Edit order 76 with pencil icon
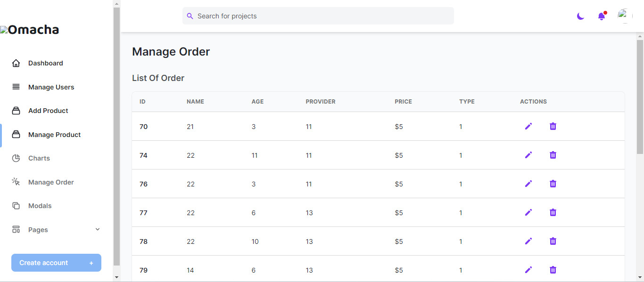This screenshot has width=644, height=282. (528, 184)
